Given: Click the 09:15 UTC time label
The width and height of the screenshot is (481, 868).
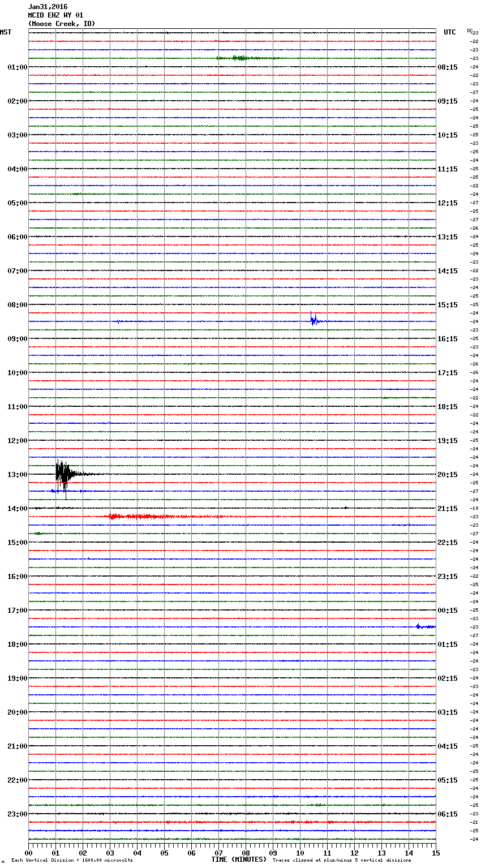Looking at the screenshot, I should [x=448, y=101].
